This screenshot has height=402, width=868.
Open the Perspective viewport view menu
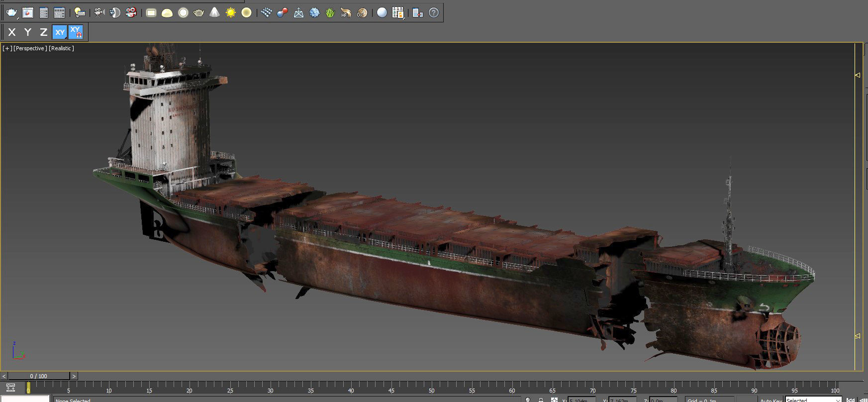tap(30, 48)
